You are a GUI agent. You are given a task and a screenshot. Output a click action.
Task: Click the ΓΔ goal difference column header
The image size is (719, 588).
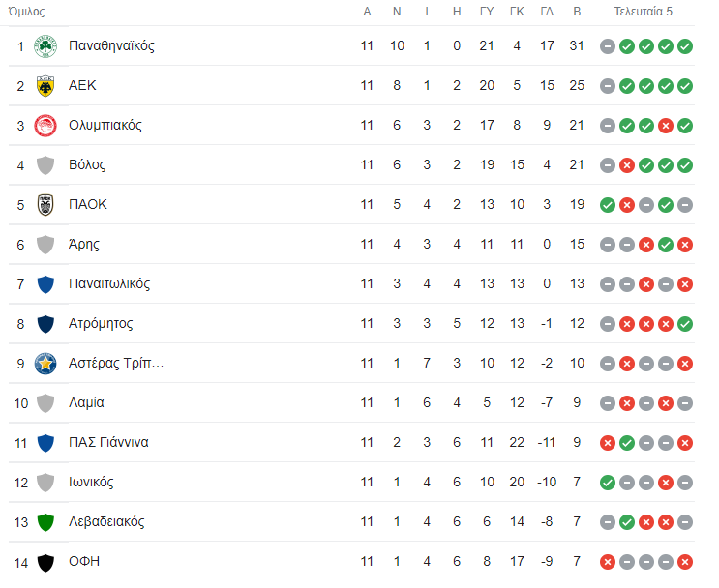click(547, 12)
